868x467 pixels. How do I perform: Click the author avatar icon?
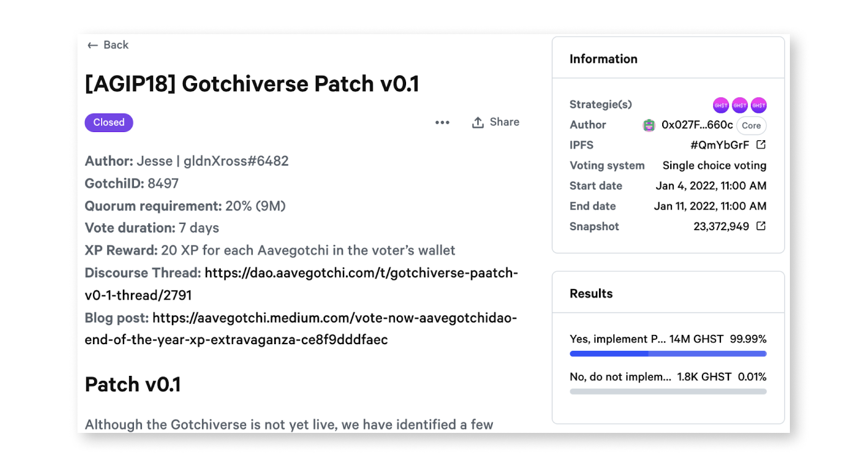(x=649, y=125)
